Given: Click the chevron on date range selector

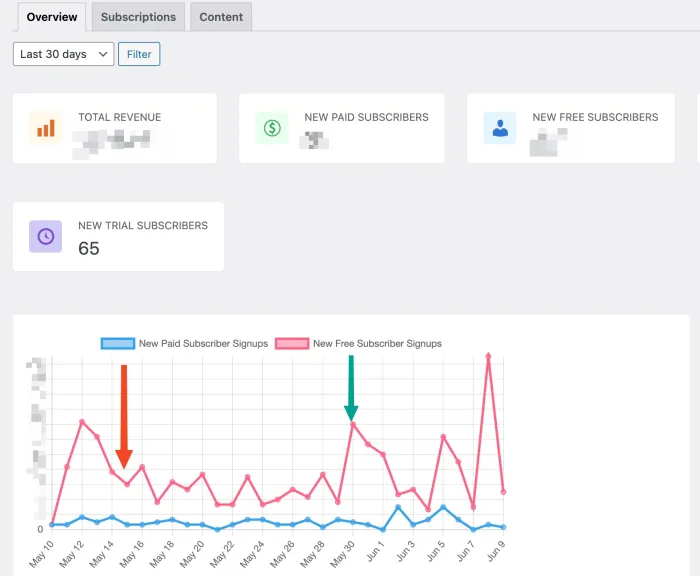Looking at the screenshot, I should (103, 54).
